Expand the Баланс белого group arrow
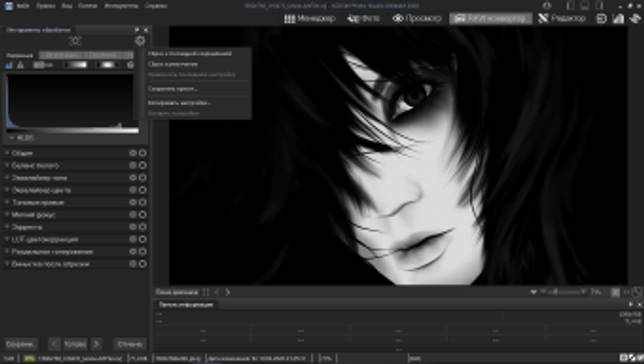The height and width of the screenshot is (364, 644). coord(7,165)
